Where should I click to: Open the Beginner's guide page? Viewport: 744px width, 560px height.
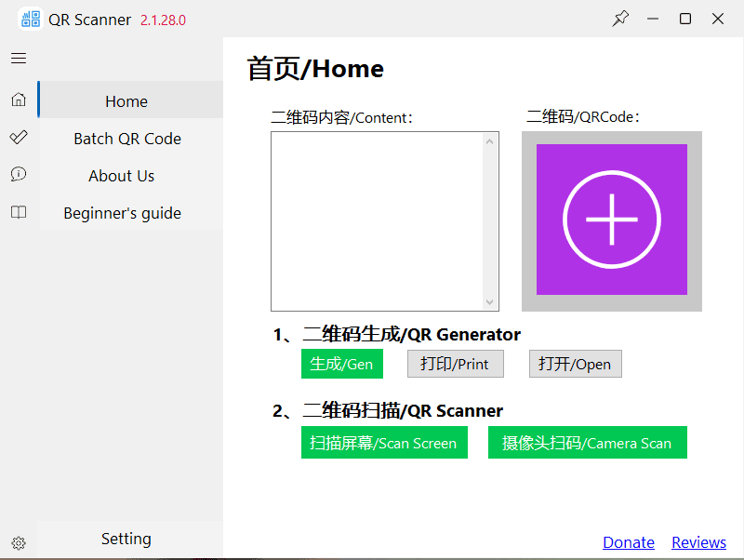coord(131,213)
